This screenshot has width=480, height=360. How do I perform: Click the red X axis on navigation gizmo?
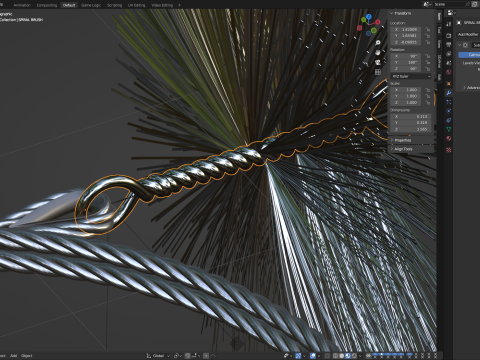378,22
